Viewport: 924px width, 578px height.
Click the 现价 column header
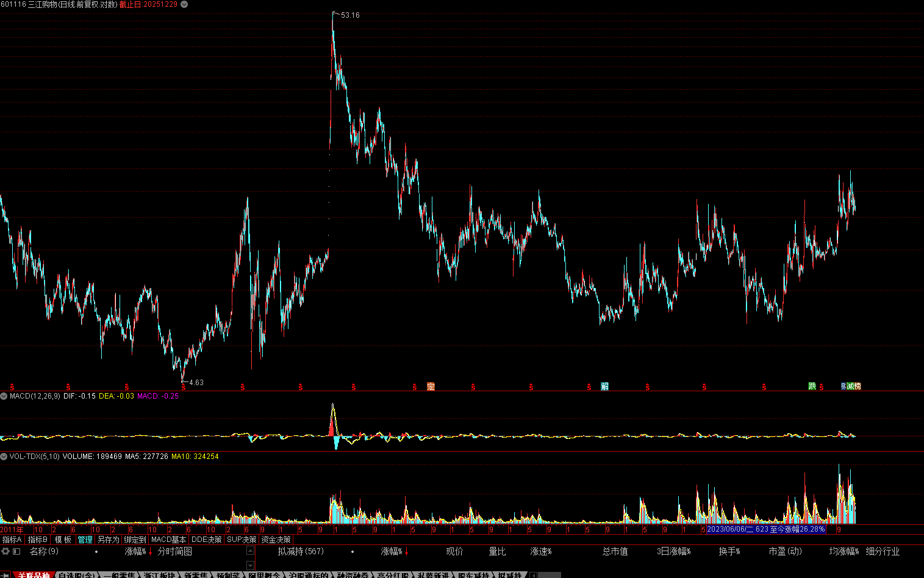[x=454, y=551]
